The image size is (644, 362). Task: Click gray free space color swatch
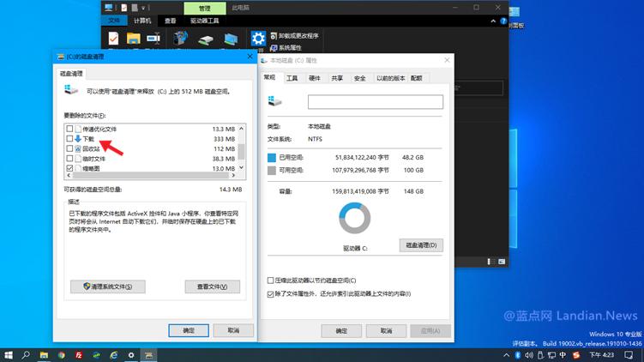pos(272,170)
